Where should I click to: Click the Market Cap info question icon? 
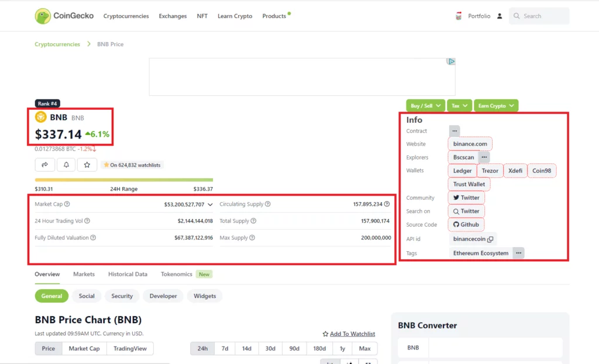tap(67, 204)
